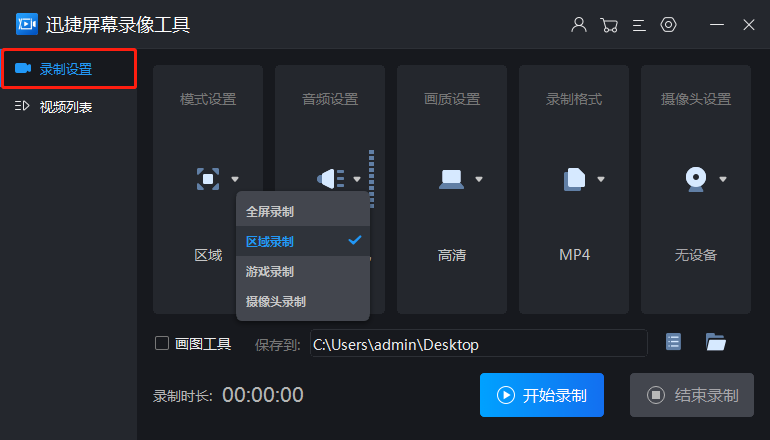The width and height of the screenshot is (770, 440).
Task: Click the laptop icon under 画质设置
Action: click(x=451, y=179)
